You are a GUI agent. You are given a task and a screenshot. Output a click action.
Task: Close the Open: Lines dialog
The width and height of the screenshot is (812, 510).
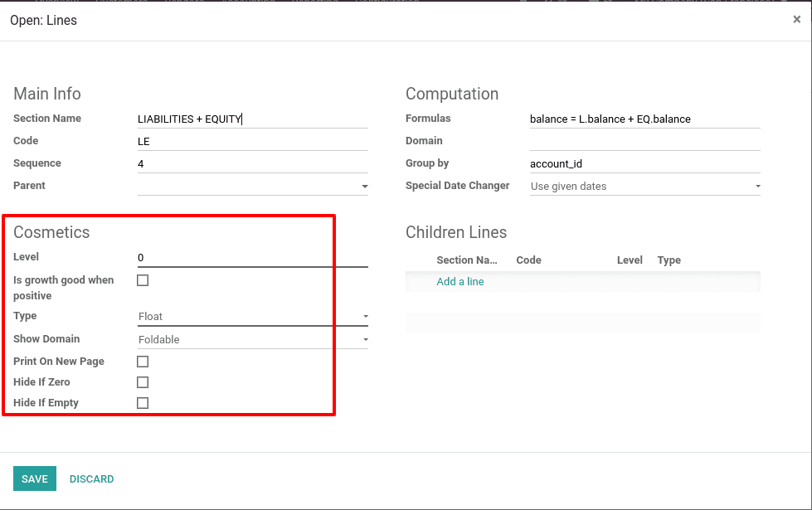796,20
